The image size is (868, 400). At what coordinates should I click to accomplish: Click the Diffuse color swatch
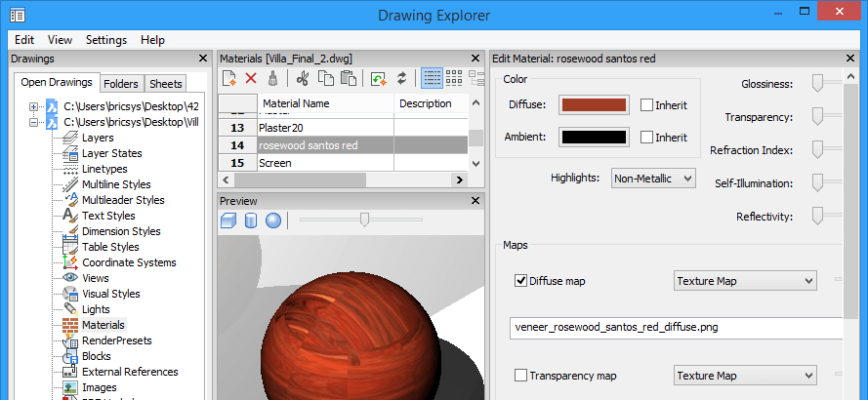click(x=594, y=104)
